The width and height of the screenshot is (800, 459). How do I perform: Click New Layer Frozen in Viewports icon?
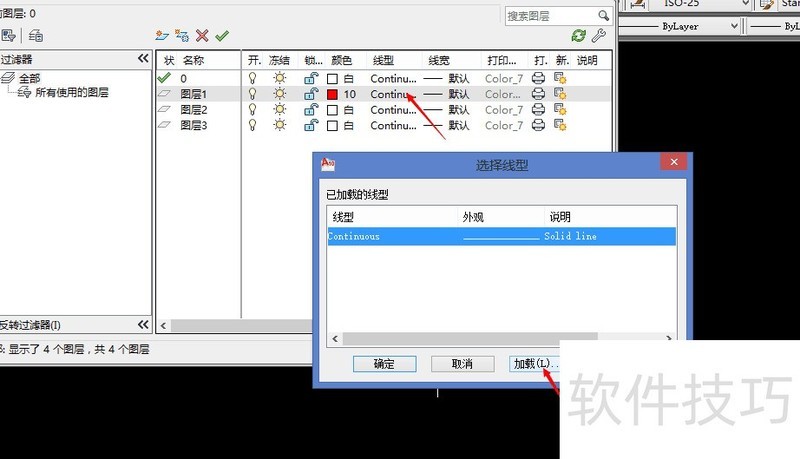[x=182, y=36]
